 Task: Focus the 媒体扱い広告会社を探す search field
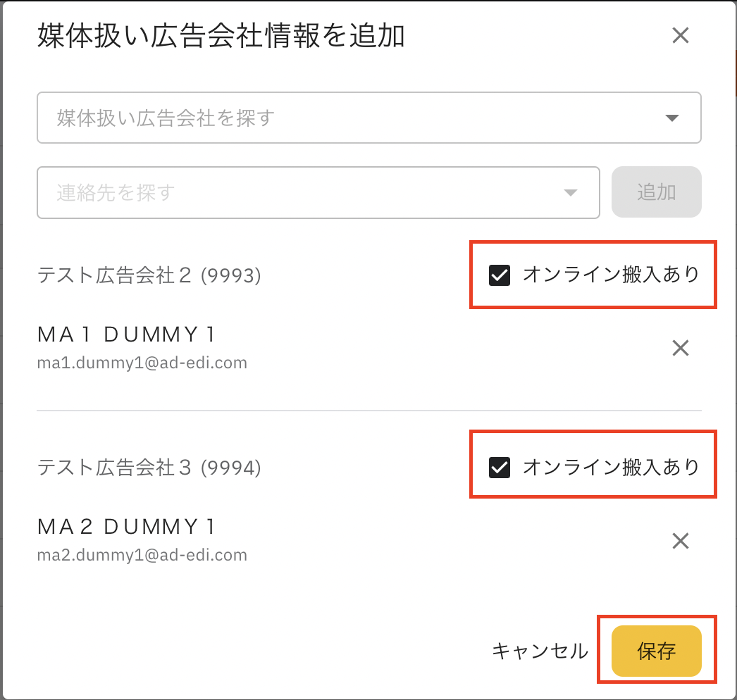point(338,118)
